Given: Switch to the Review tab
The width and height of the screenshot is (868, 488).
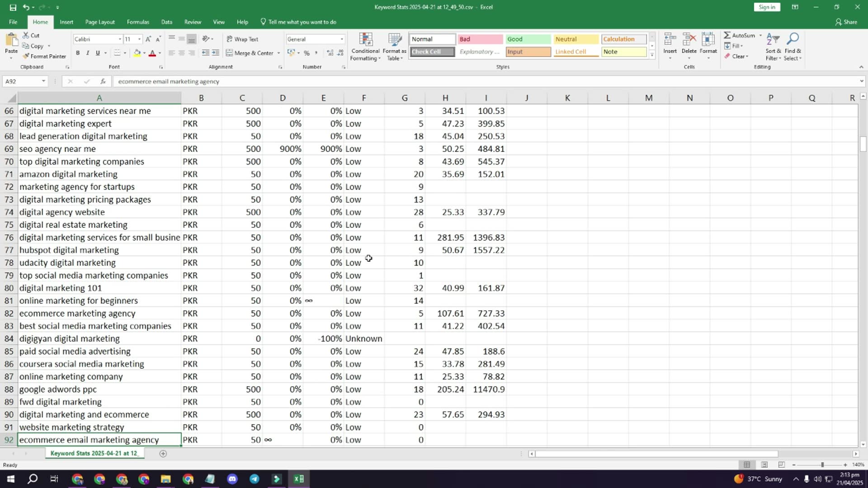Looking at the screenshot, I should (193, 22).
